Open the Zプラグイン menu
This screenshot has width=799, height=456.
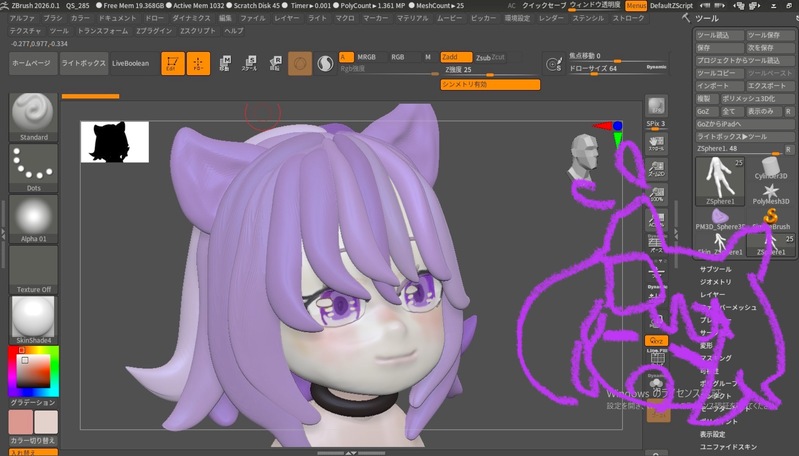[x=154, y=31]
